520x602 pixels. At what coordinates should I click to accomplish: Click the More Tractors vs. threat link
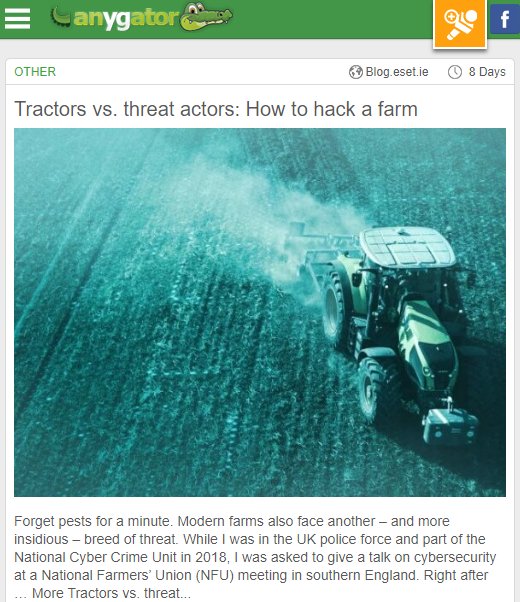pyautogui.click(x=111, y=593)
